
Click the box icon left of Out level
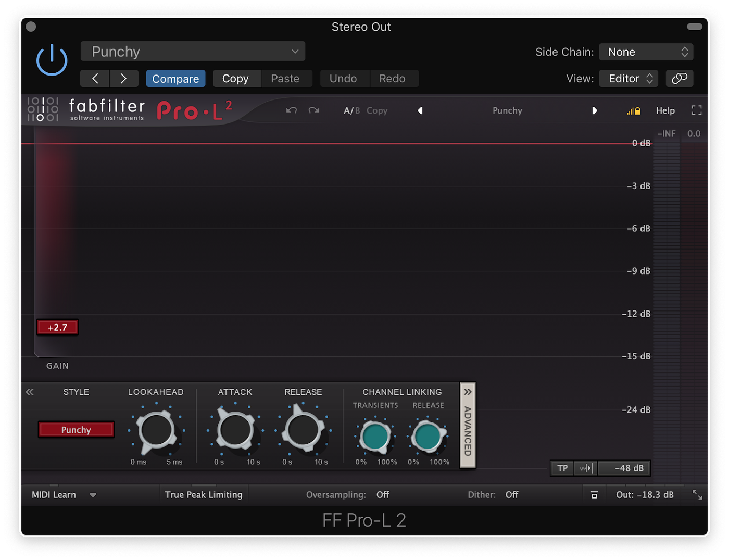594,495
